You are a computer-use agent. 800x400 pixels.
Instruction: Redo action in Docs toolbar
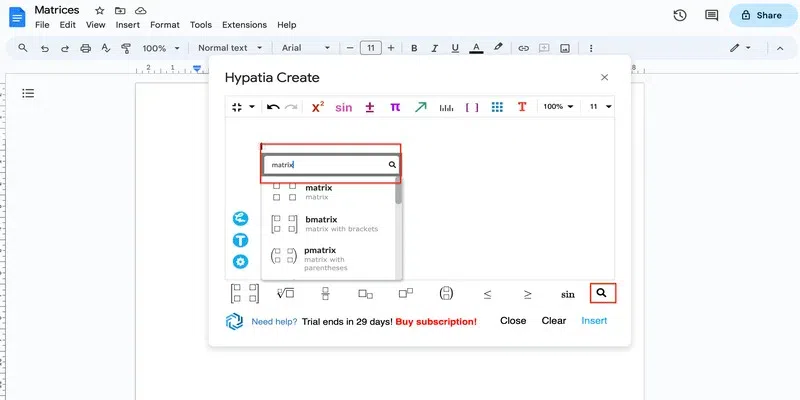65,48
